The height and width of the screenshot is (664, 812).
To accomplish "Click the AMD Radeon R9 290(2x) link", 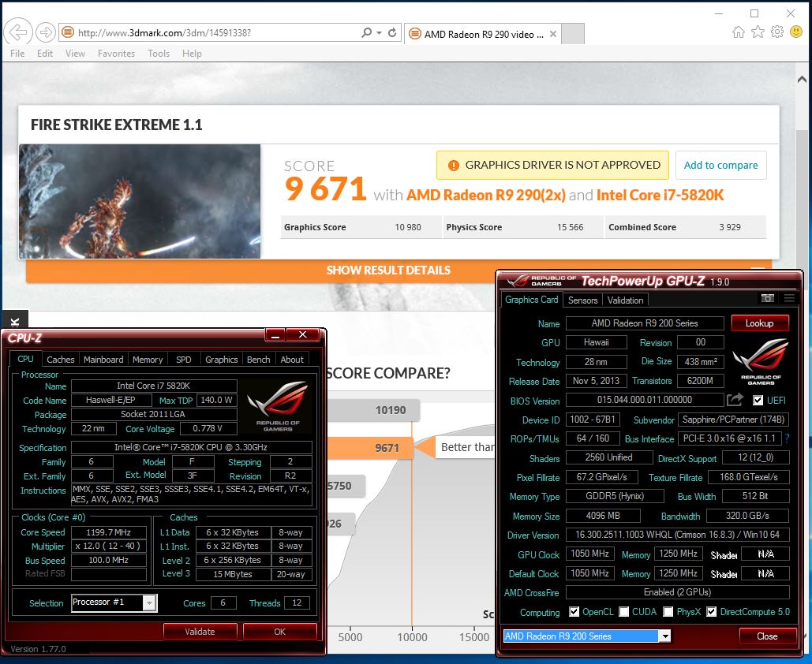I will [486, 195].
